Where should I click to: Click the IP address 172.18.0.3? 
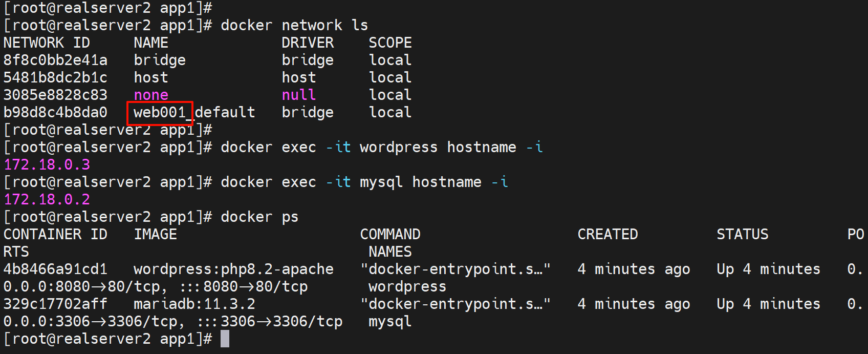[x=47, y=165]
